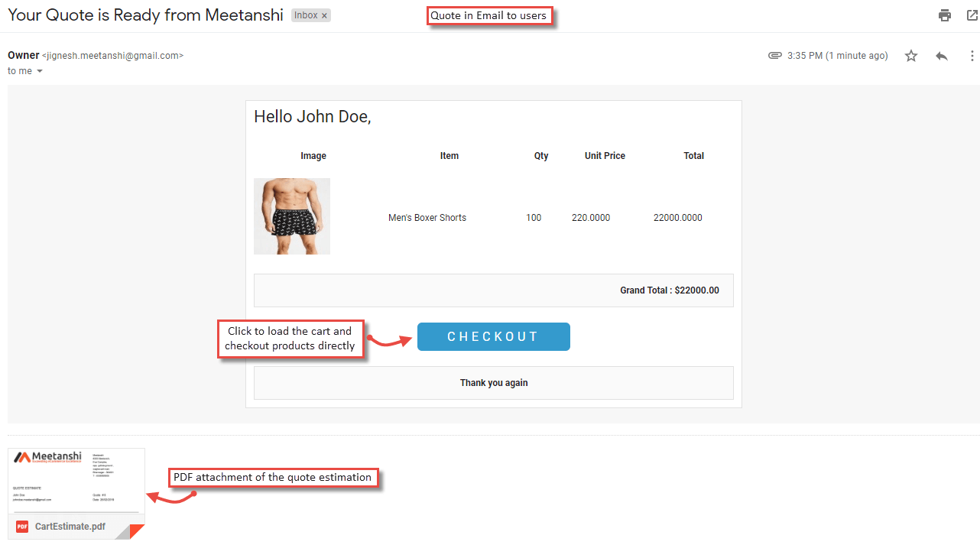The height and width of the screenshot is (545, 980).
Task: Click the '3:35 PM (1 minute ago)' timestamp
Action: pos(838,56)
